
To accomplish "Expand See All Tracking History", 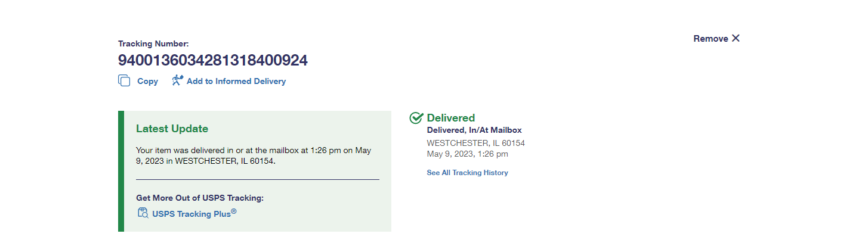I will coord(467,173).
